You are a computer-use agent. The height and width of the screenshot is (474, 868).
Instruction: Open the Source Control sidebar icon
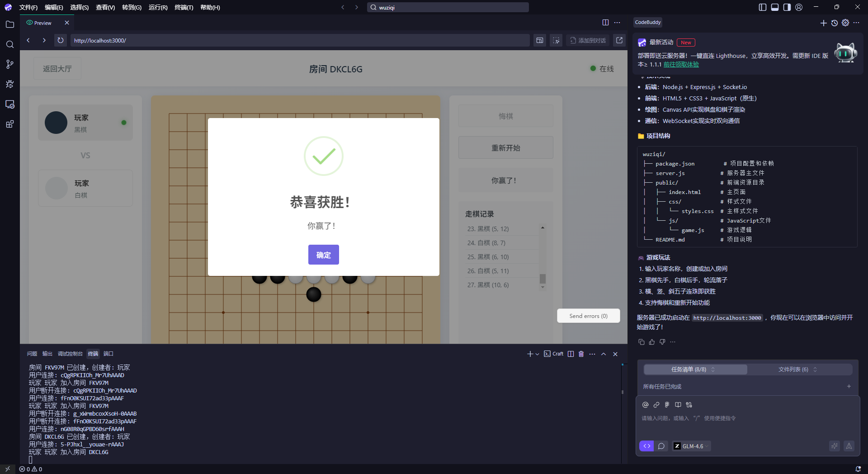click(9, 64)
